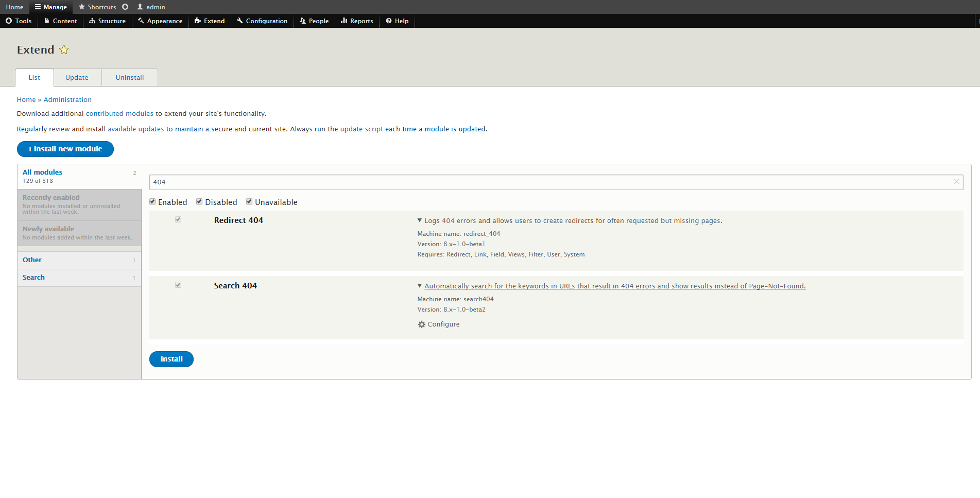This screenshot has width=980, height=498.
Task: Toggle the Disabled filter checkbox
Action: [199, 202]
